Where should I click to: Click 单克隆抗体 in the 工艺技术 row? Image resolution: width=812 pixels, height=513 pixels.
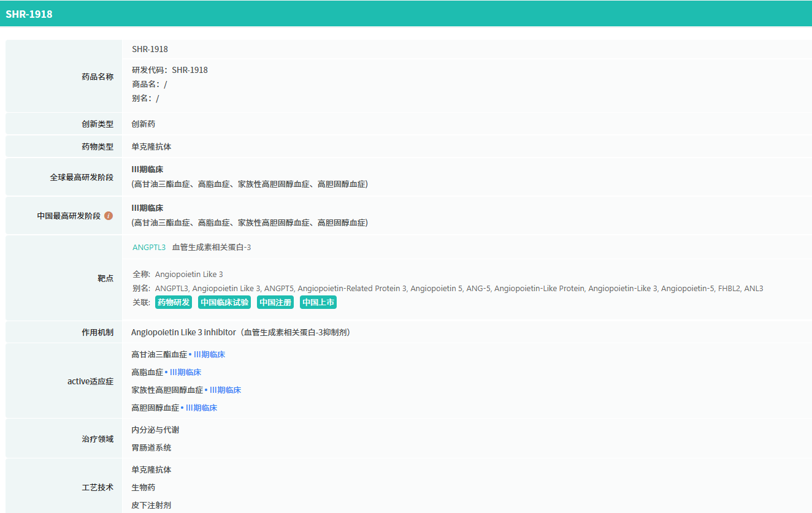click(151, 469)
